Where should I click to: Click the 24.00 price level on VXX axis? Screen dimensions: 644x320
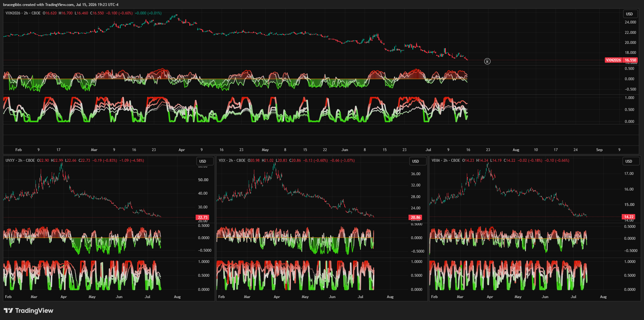coord(416,208)
